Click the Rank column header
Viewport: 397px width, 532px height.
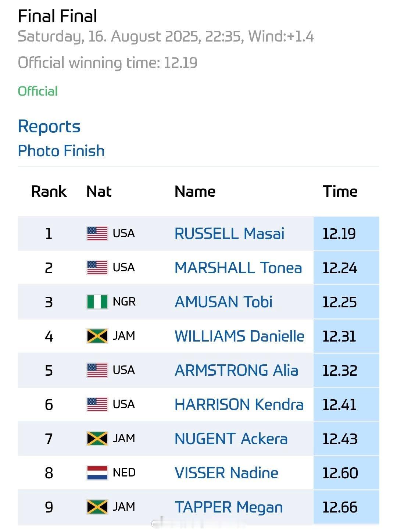(49, 191)
